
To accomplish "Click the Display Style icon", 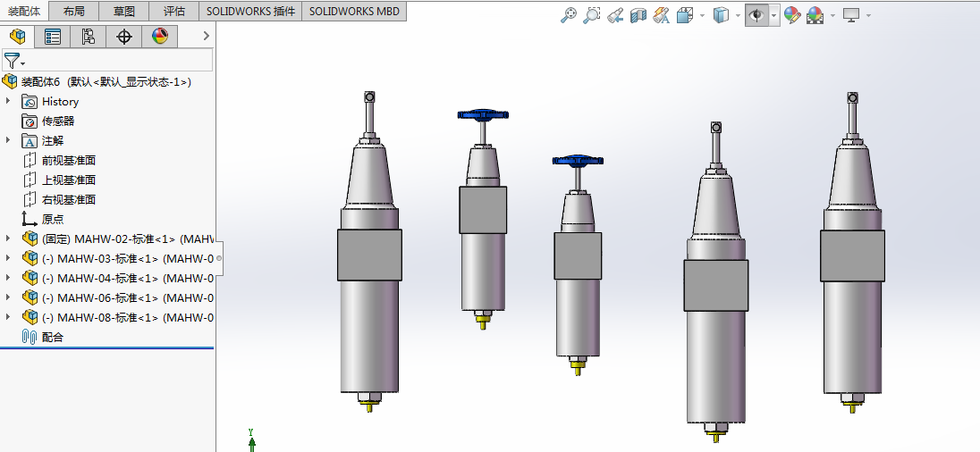I will [x=722, y=15].
